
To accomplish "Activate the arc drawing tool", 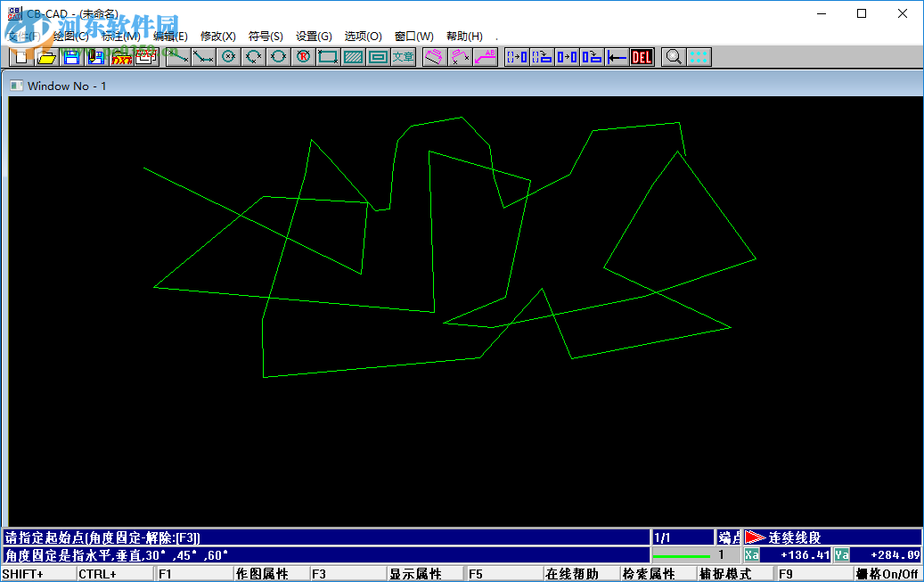I will click(253, 56).
